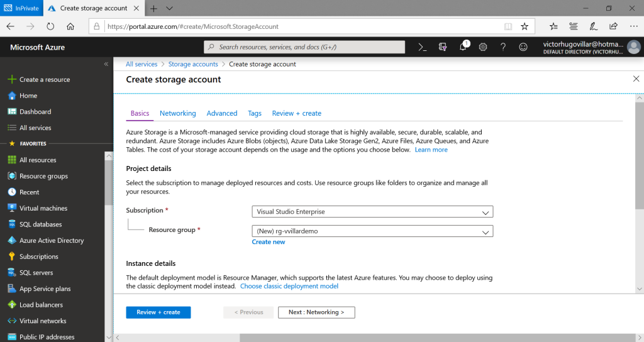
Task: Click the Dashboard icon in sidebar
Action: 12,112
